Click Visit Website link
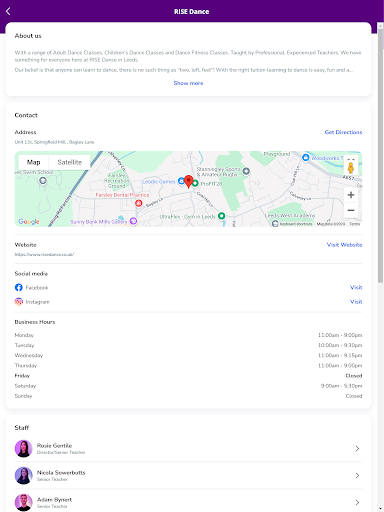 344,245
